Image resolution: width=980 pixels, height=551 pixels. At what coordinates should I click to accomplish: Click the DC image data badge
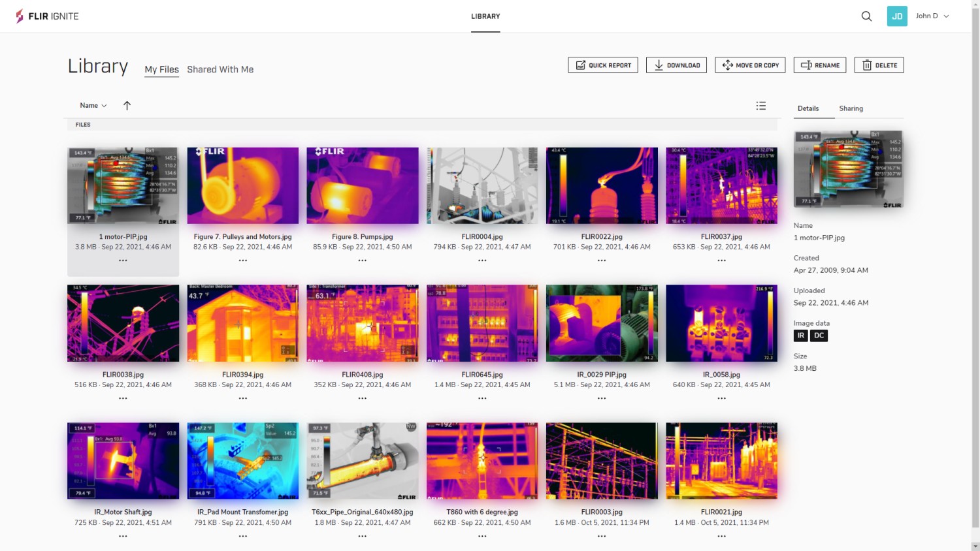(x=819, y=336)
